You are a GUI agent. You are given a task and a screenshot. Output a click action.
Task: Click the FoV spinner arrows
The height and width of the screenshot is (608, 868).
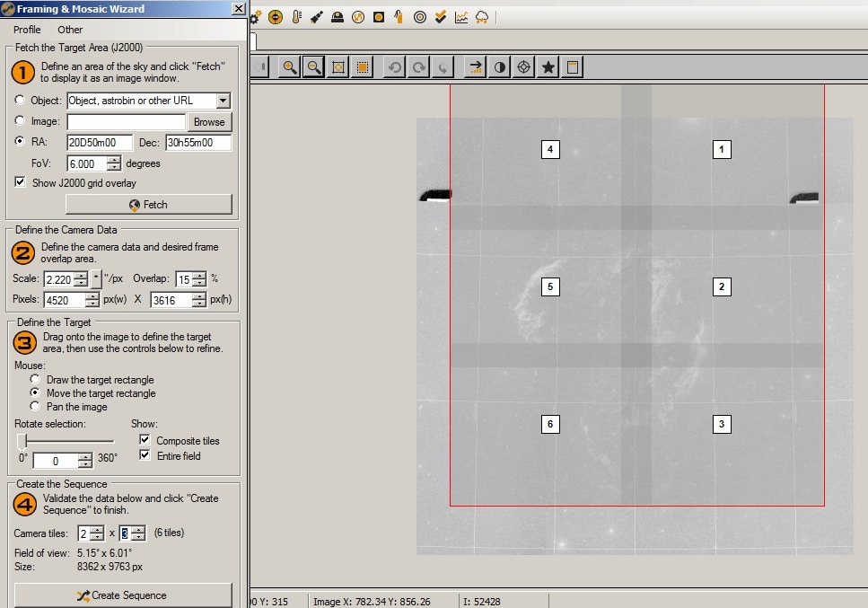113,163
